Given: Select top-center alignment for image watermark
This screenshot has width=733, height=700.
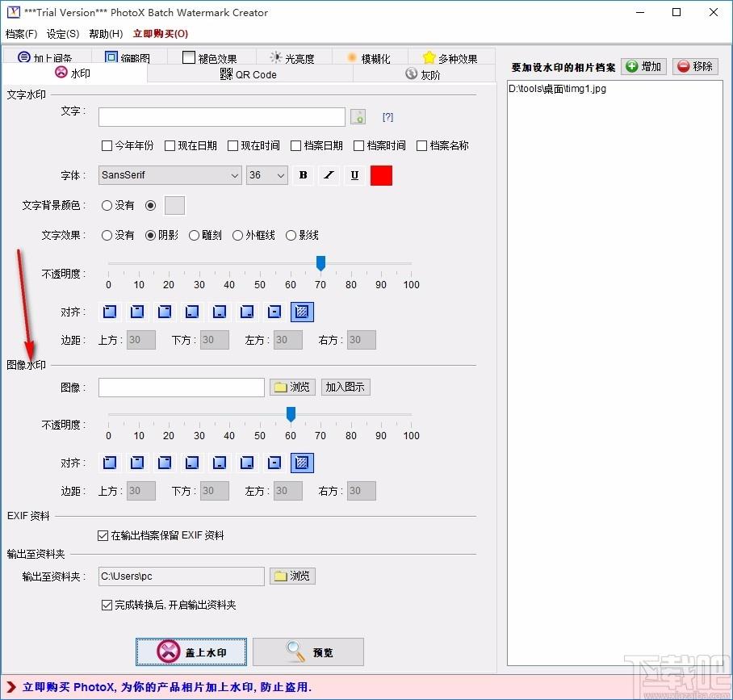Looking at the screenshot, I should [137, 463].
